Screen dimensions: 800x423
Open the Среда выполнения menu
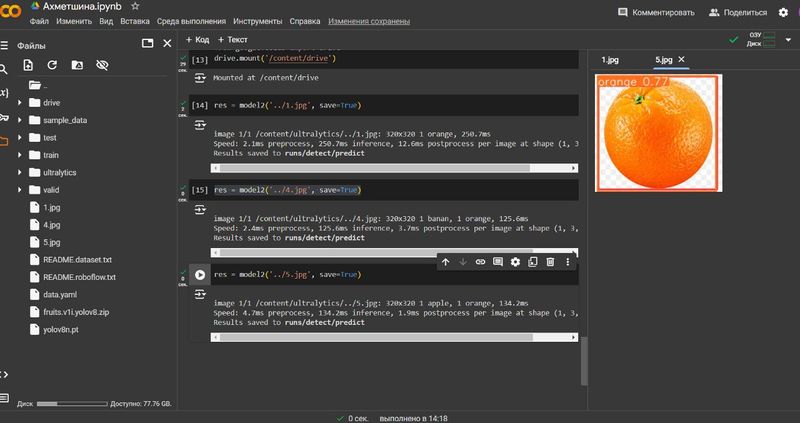tap(191, 21)
